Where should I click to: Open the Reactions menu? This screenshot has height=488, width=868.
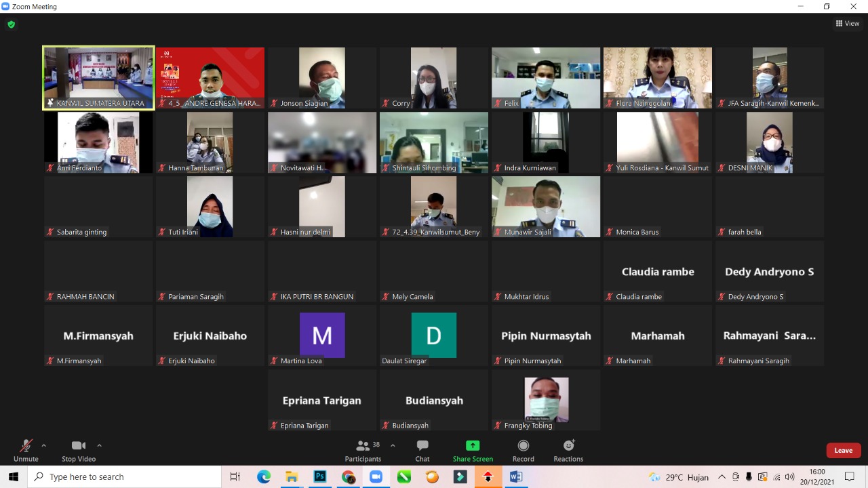568,450
